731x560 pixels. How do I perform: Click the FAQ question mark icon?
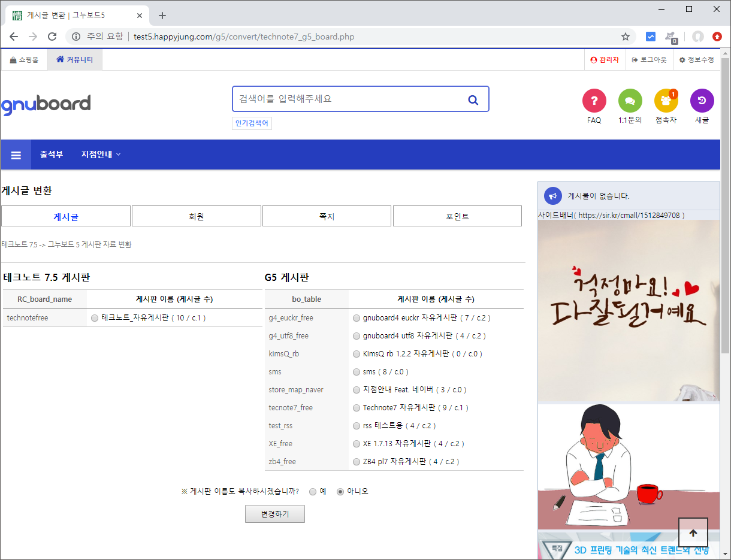[x=594, y=101]
